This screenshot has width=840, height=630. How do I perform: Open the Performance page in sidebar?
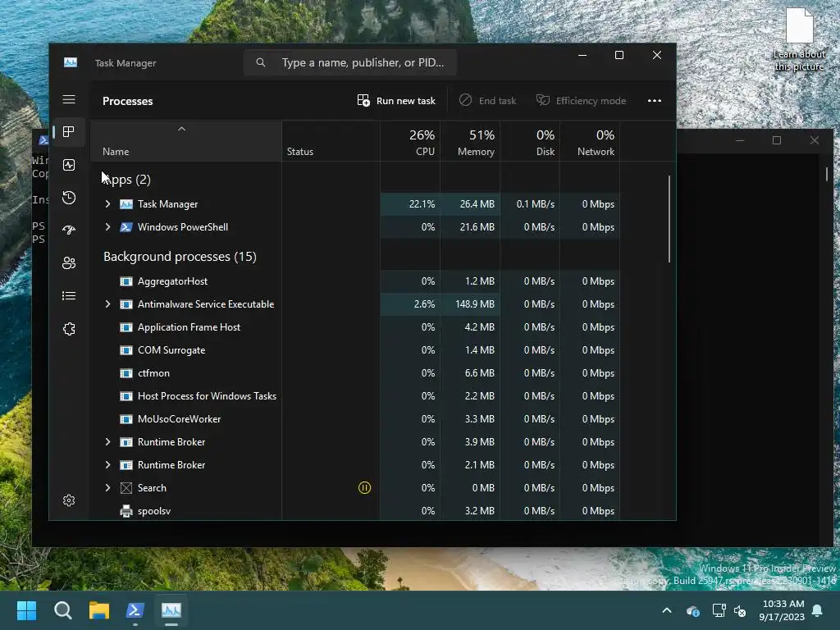(x=69, y=165)
